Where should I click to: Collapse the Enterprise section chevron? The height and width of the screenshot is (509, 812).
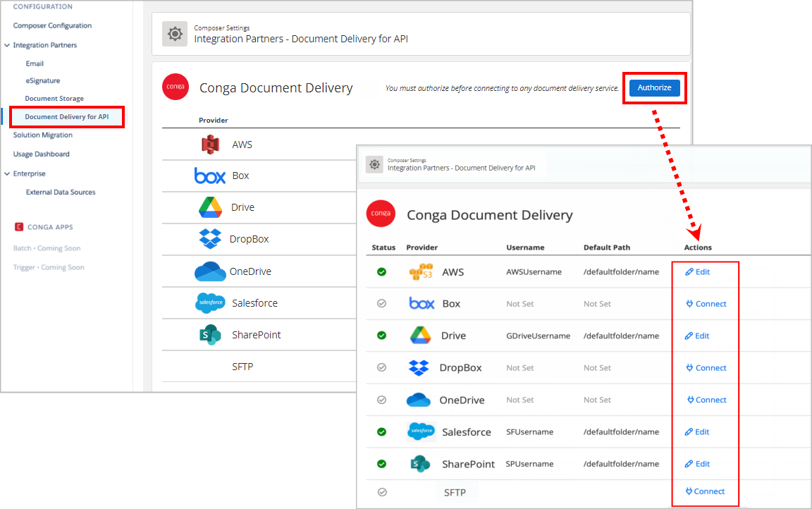[7, 173]
